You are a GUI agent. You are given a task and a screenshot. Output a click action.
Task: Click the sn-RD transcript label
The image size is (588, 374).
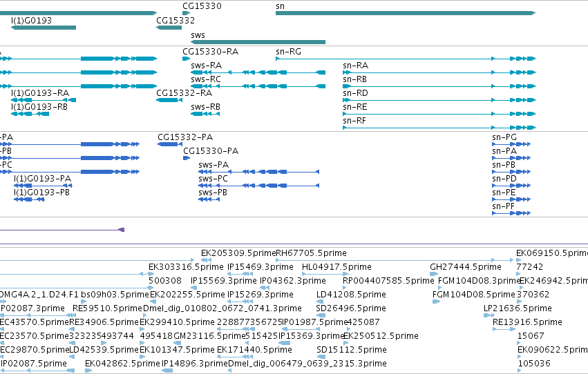(356, 93)
